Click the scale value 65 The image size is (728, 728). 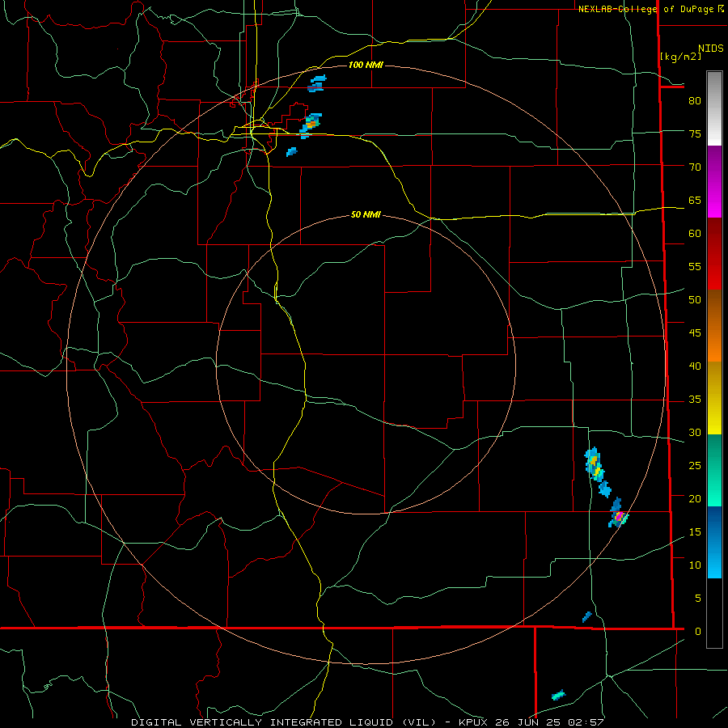coord(695,200)
